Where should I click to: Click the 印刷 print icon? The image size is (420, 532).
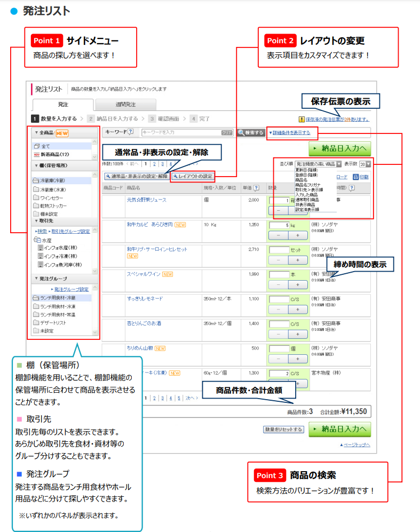click(360, 177)
